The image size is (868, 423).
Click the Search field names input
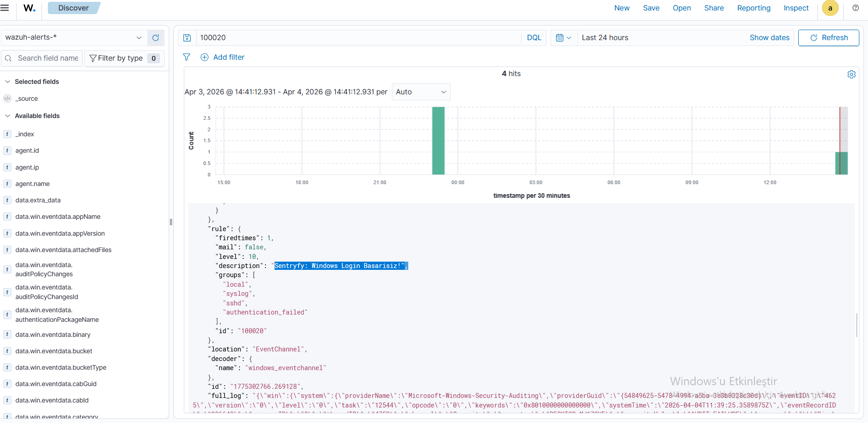[47, 58]
